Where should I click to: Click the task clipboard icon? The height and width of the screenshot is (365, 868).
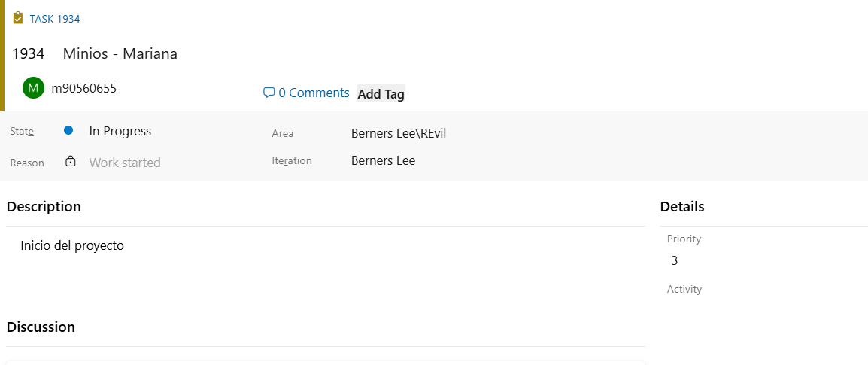[18, 18]
